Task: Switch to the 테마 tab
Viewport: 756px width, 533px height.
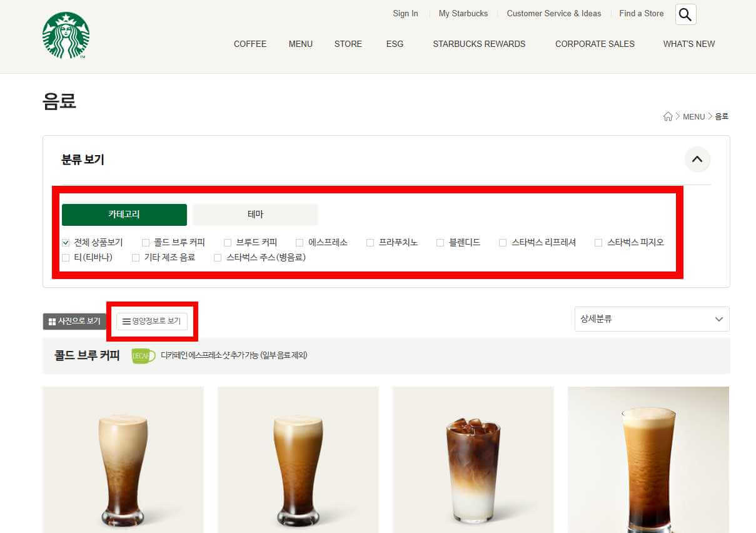Action: click(x=255, y=215)
